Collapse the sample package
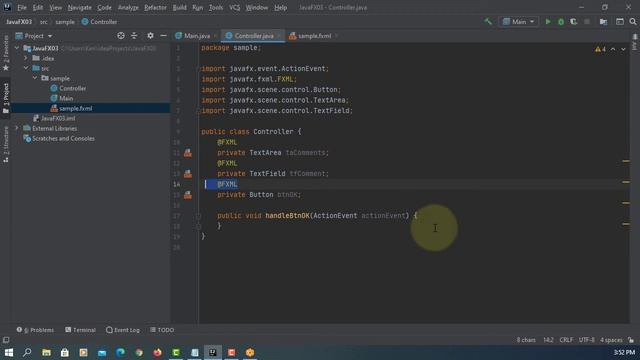The image size is (640, 360). pos(35,78)
